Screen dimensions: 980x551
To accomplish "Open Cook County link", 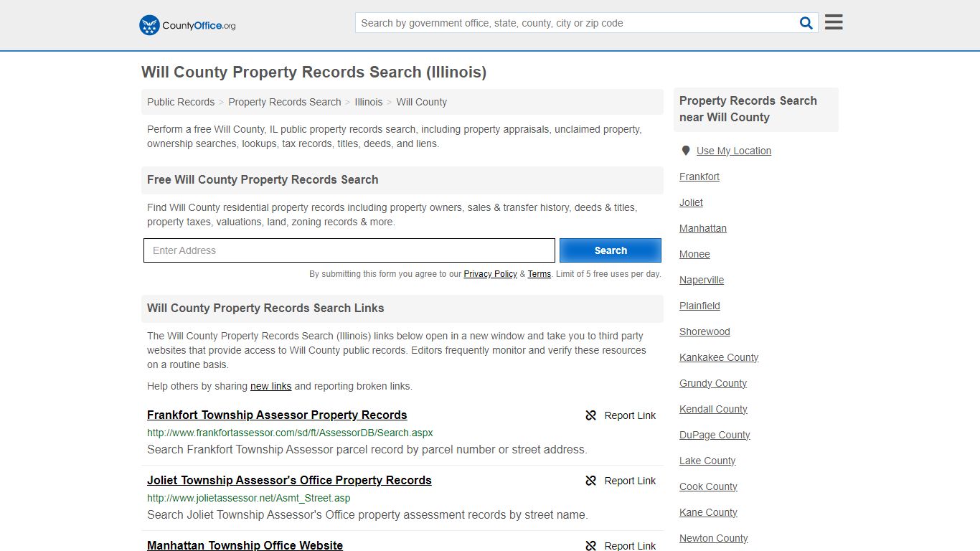I will point(708,486).
